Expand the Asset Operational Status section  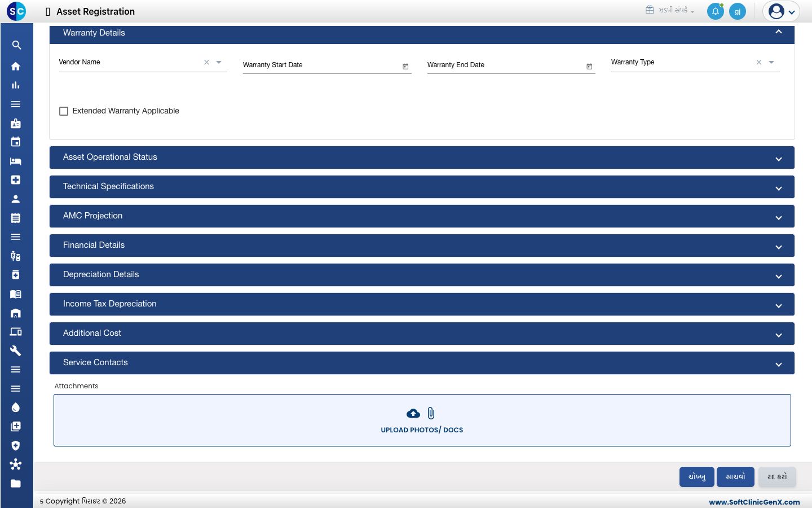(x=422, y=157)
